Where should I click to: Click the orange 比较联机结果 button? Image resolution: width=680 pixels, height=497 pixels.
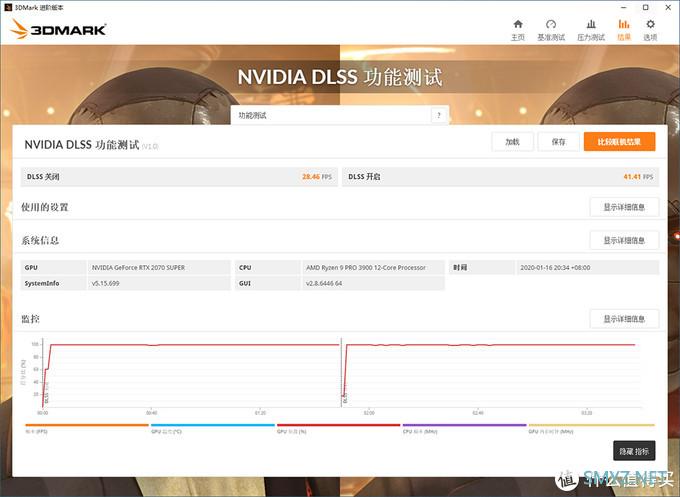click(x=619, y=142)
